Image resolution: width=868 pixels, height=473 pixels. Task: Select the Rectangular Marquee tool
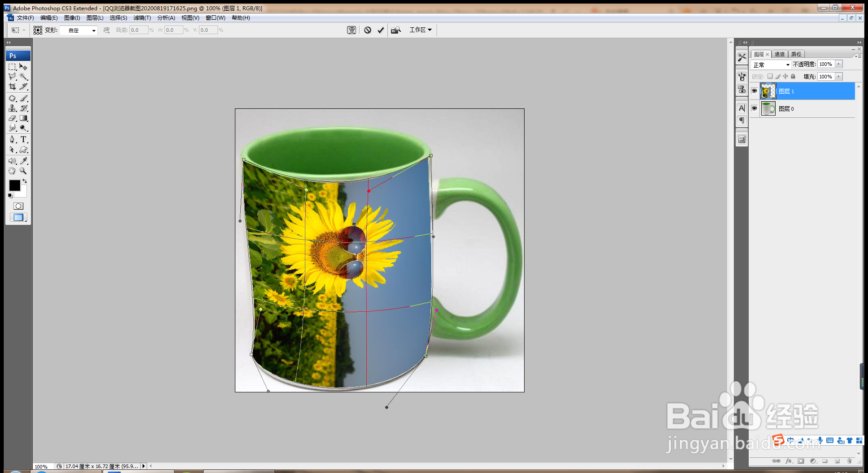pos(12,67)
